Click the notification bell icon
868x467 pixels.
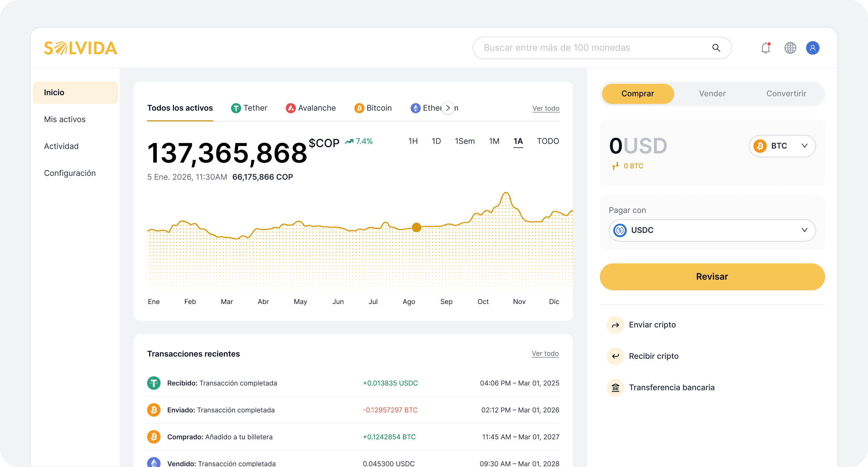765,48
